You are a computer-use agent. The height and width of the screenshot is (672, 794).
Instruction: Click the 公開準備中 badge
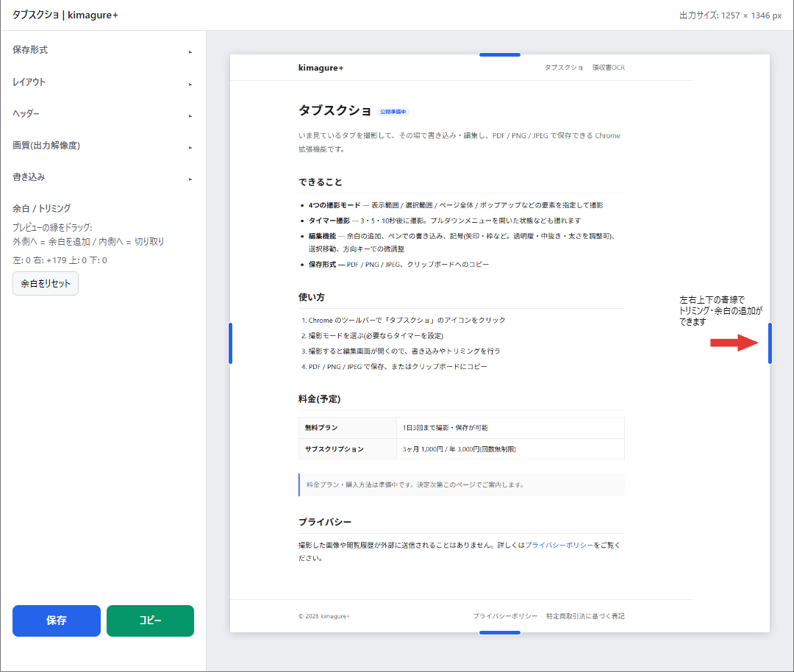(x=393, y=112)
